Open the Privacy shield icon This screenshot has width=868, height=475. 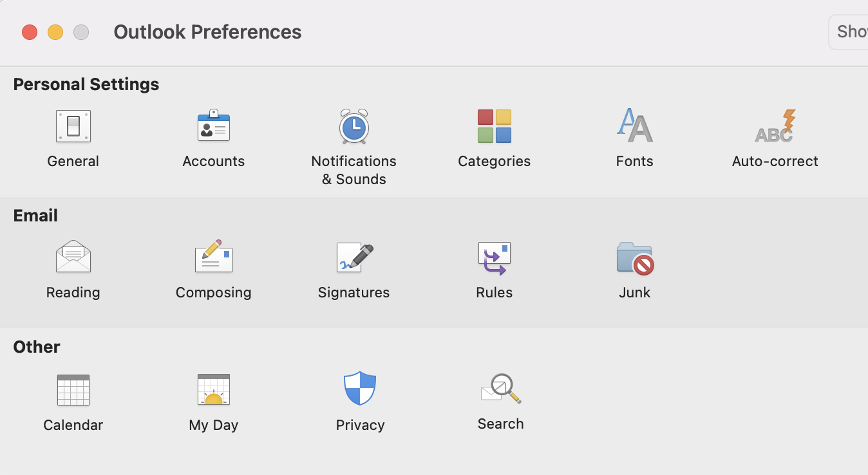359,388
